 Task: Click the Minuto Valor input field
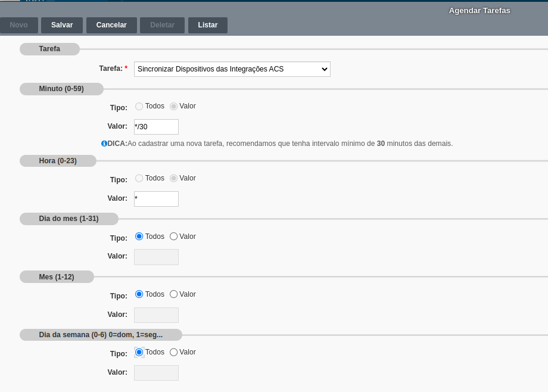pos(156,127)
